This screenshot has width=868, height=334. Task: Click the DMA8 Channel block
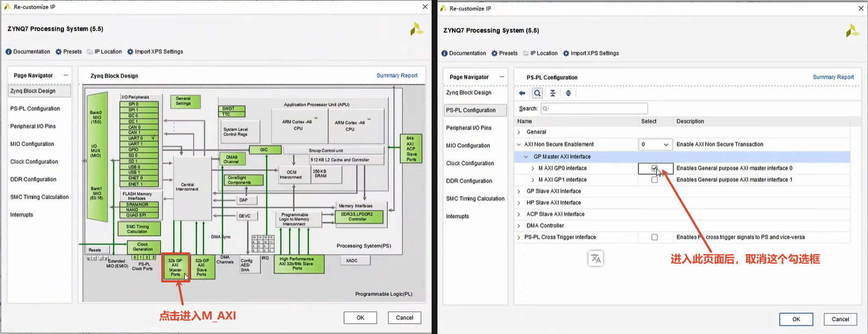coord(232,159)
